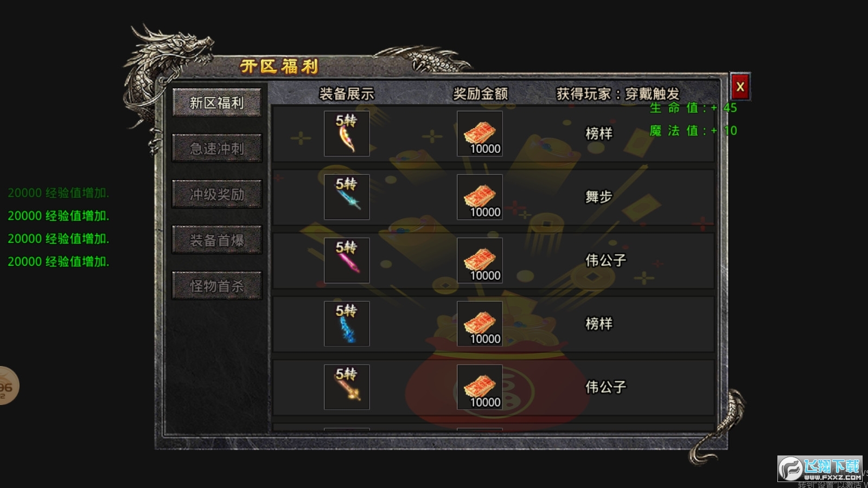This screenshot has width=868, height=488.
Task: Click the blue flame staff 5转 icon
Action: (347, 324)
